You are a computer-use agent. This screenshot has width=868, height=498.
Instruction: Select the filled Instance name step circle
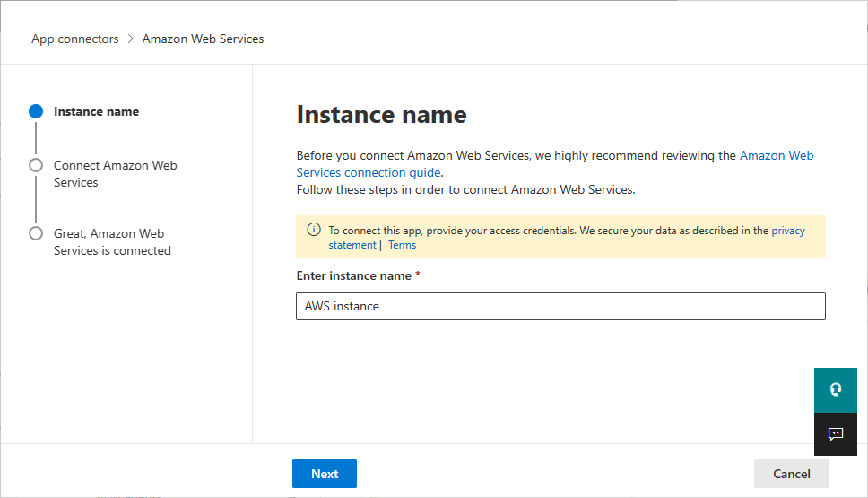pos(36,111)
